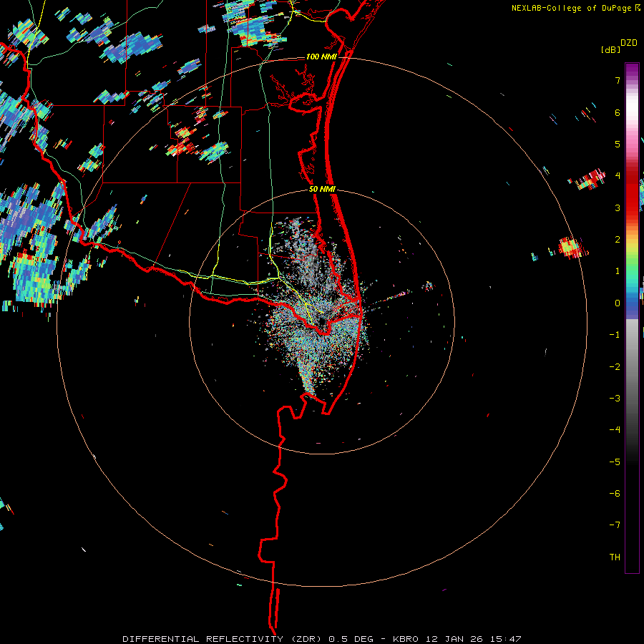This screenshot has width=644, height=644.
Task: Click the 50 NMI range ring label
Action: [322, 189]
